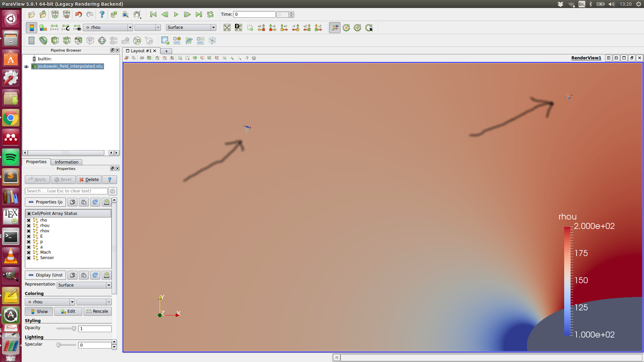Set view direction to +X
644x362 pixels.
[261, 27]
